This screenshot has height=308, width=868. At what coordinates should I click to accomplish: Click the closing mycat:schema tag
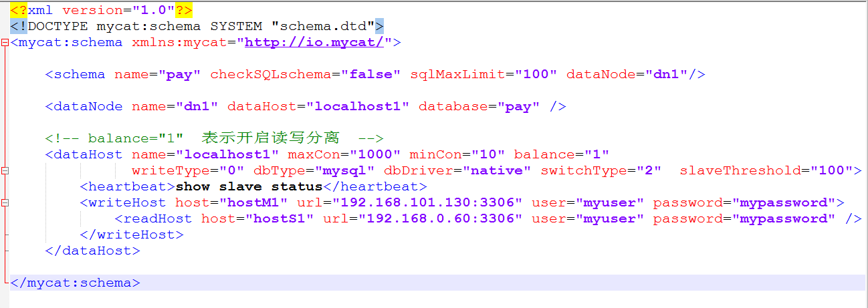76,283
